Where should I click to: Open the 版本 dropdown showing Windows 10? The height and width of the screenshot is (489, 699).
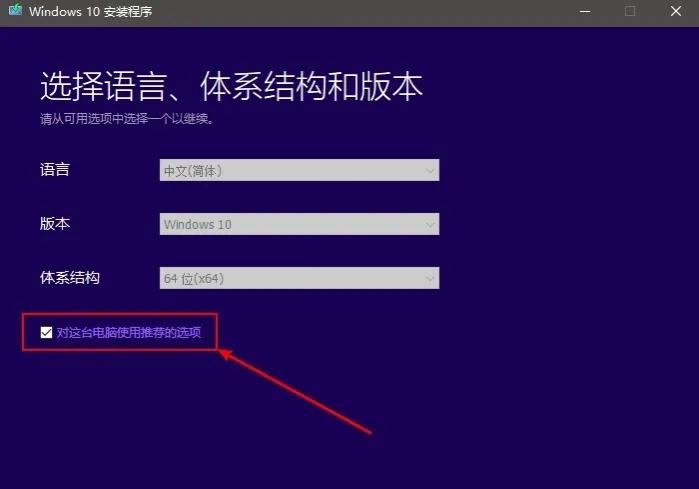[299, 224]
